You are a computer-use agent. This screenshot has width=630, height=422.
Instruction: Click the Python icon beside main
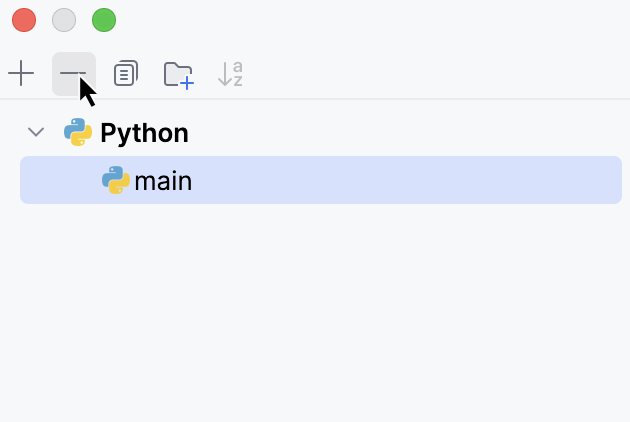point(116,180)
